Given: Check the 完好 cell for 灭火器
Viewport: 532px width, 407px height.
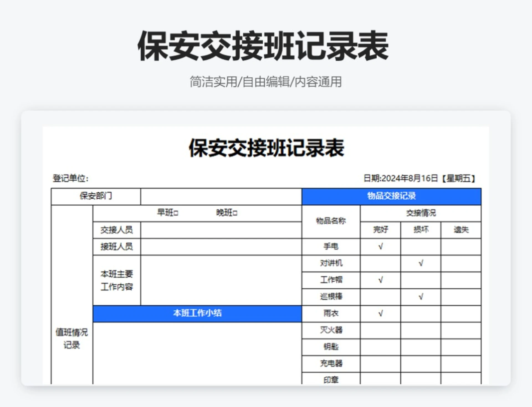Looking at the screenshot, I should (x=380, y=330).
